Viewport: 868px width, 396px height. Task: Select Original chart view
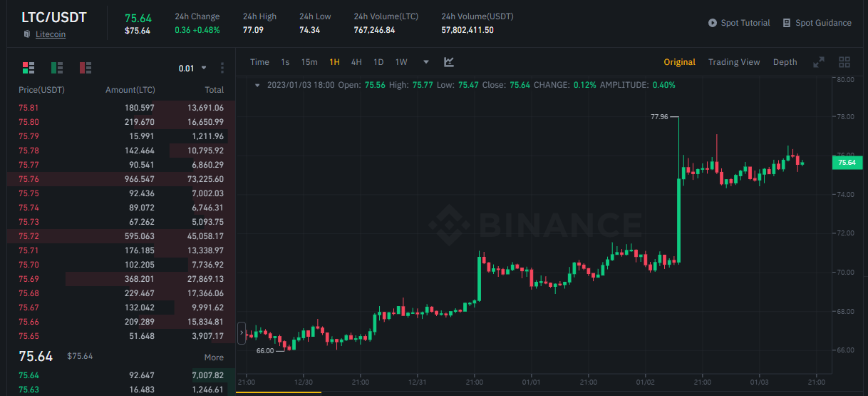tap(679, 62)
